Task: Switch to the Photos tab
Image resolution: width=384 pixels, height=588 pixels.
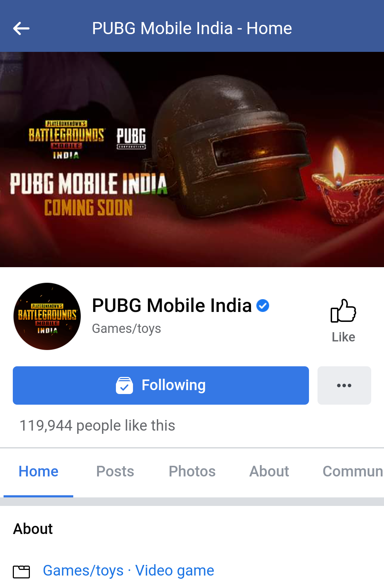Action: click(192, 471)
